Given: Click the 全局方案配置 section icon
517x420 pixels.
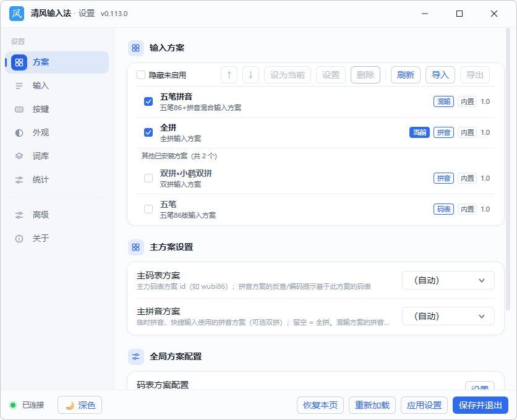Looking at the screenshot, I should pyautogui.click(x=136, y=357).
